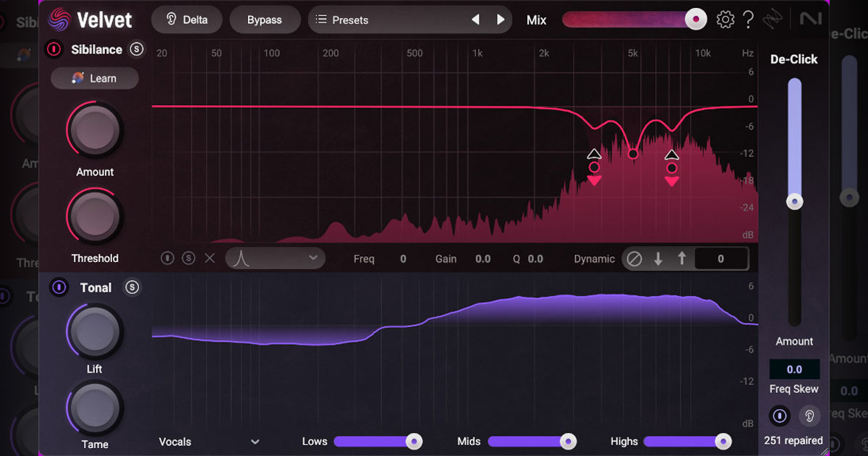Screen dimensions: 868x456
Task: Click the '251 repaired' status text
Action: (793, 440)
